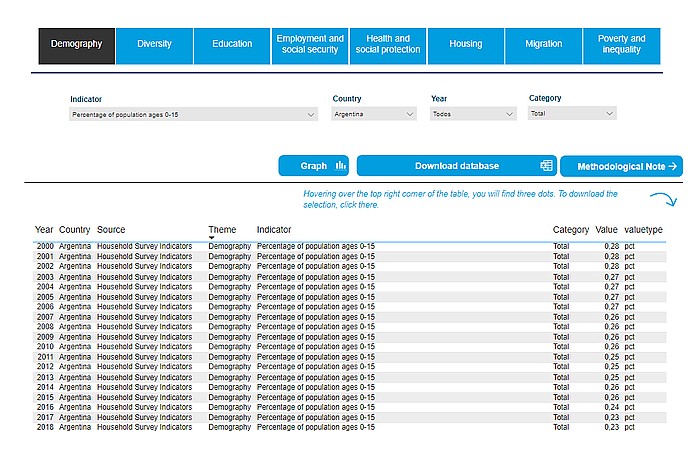Click the sort arrow under Theme column
690x460 pixels.
click(x=212, y=238)
